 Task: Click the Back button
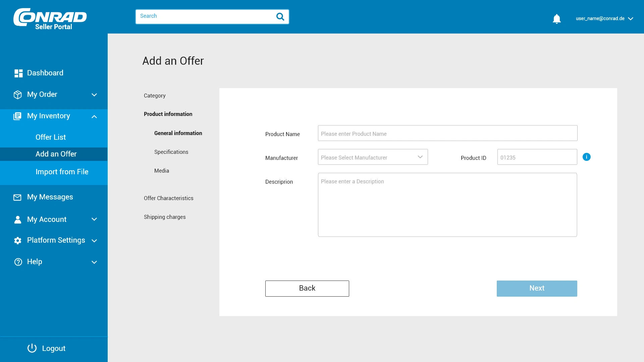pyautogui.click(x=307, y=289)
